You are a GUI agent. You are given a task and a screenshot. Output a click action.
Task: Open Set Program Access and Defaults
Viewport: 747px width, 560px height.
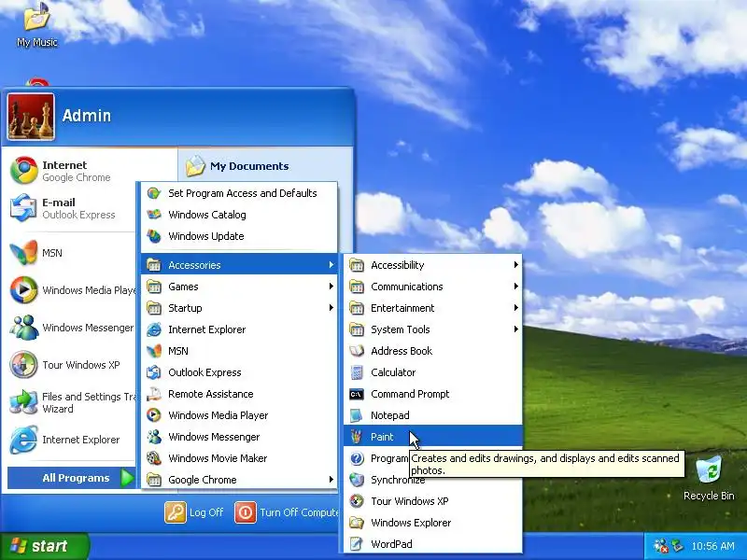coord(239,193)
